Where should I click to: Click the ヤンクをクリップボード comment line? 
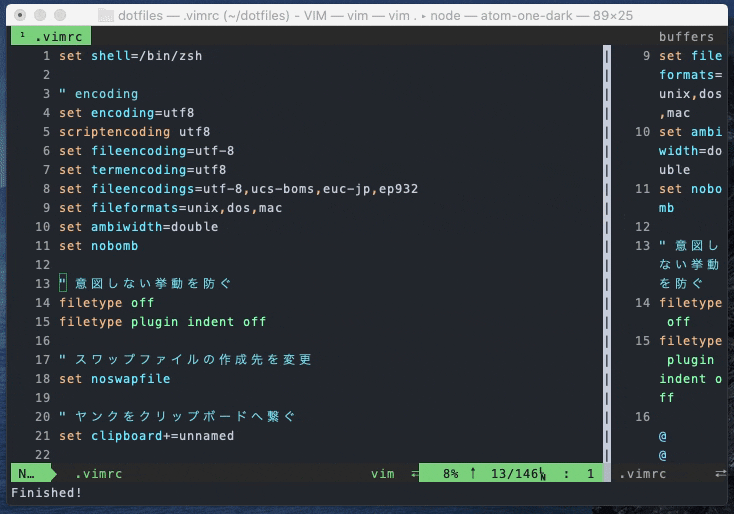tap(177, 417)
